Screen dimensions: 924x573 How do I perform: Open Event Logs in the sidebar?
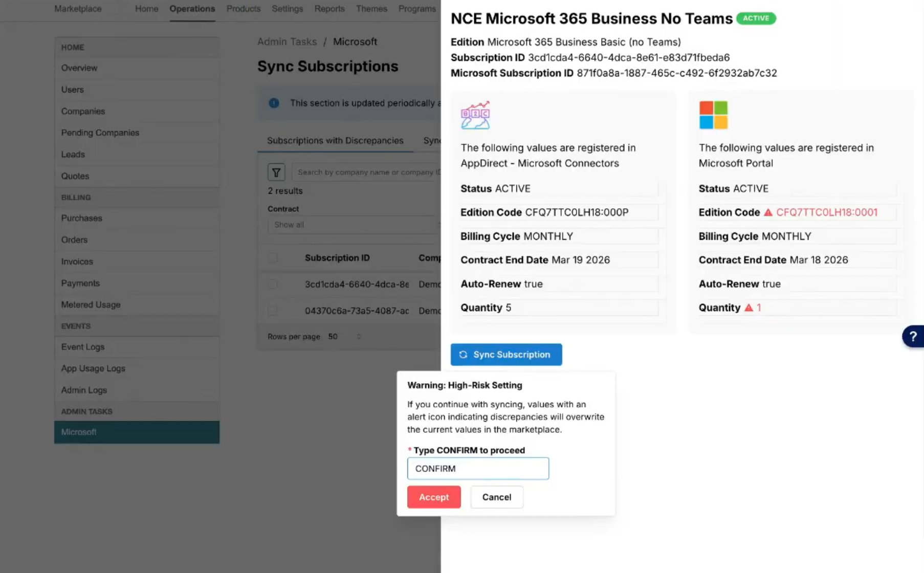(x=137, y=347)
